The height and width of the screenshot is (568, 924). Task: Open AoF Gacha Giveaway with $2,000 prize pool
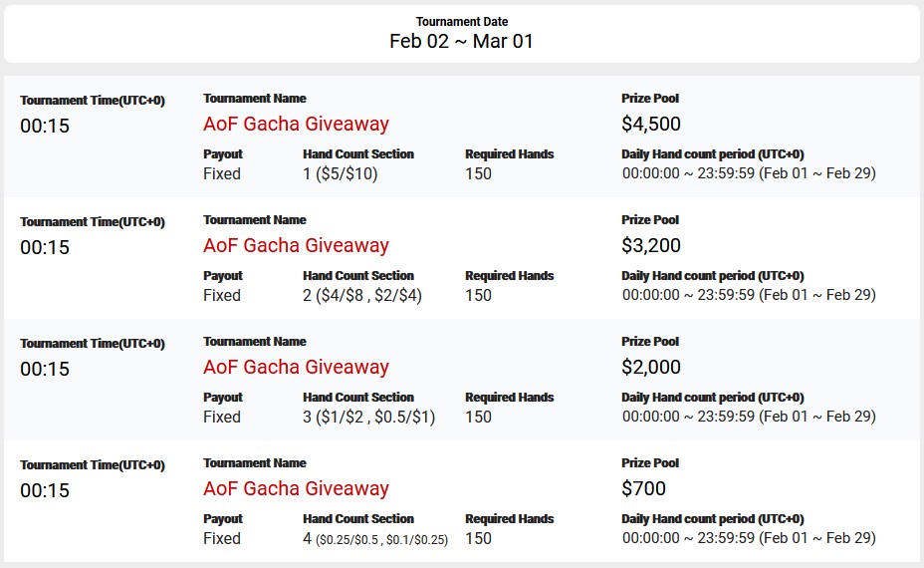pos(296,368)
